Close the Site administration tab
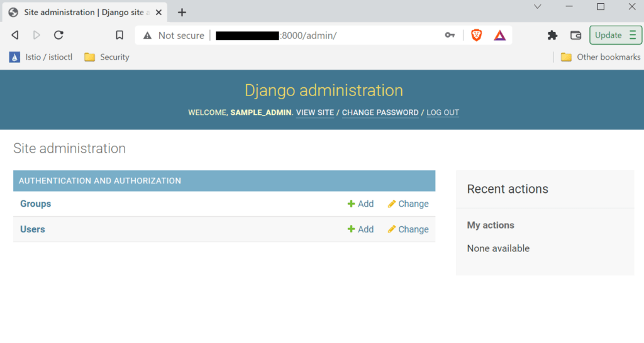The width and height of the screenshot is (644, 343). click(158, 13)
